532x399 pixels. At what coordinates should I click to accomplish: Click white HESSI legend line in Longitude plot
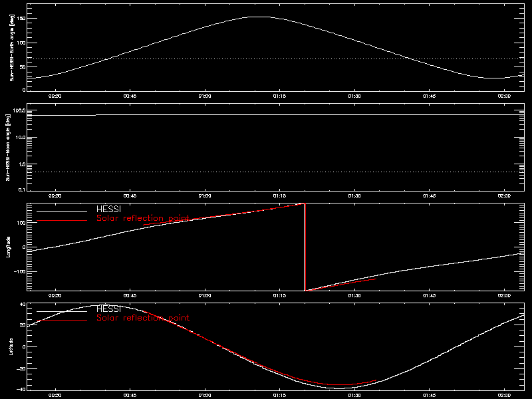click(62, 211)
